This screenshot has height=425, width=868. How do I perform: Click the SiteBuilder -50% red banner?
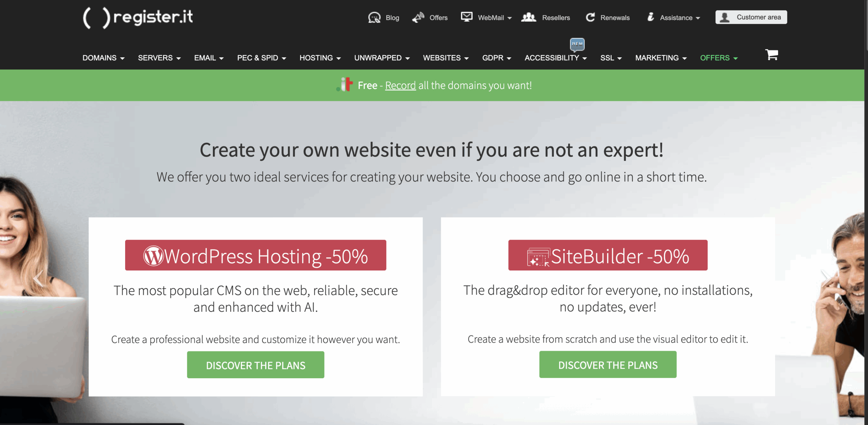(607, 256)
